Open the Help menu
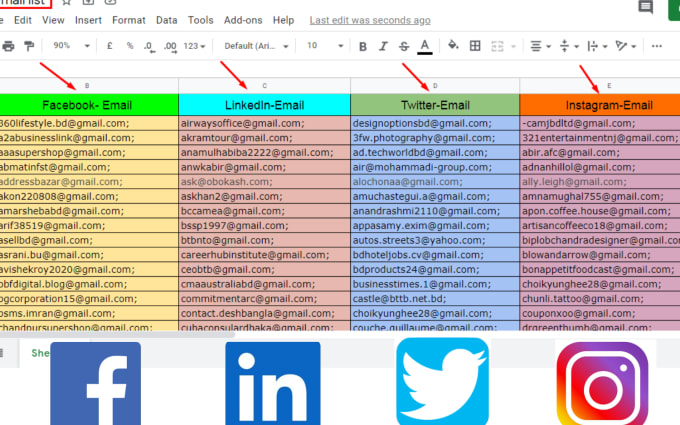This screenshot has width=680, height=425. pyautogui.click(x=283, y=20)
